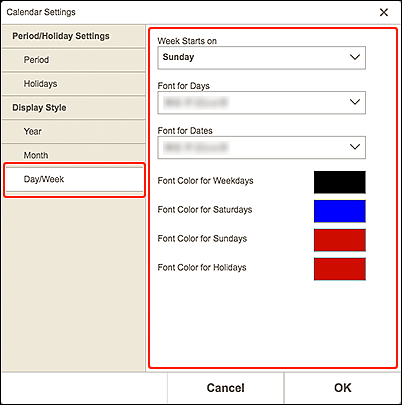Open the Holidays settings item
The height and width of the screenshot is (405, 402).
point(74,84)
